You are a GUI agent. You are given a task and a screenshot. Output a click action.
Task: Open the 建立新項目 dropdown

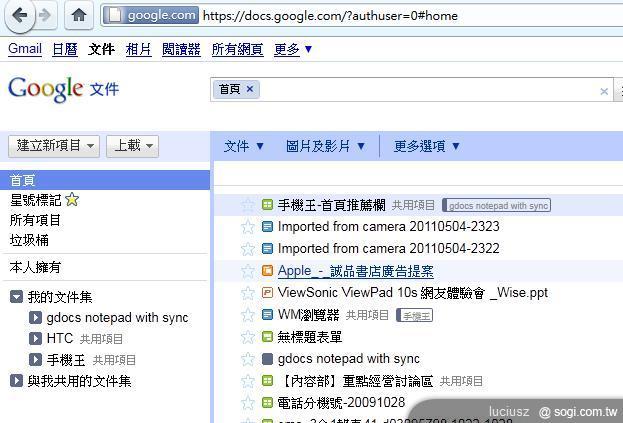click(54, 146)
